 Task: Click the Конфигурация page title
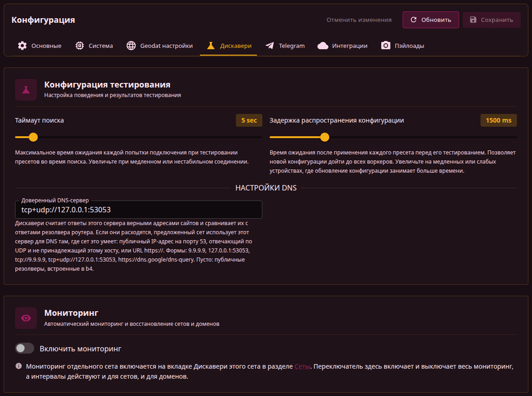pos(43,20)
